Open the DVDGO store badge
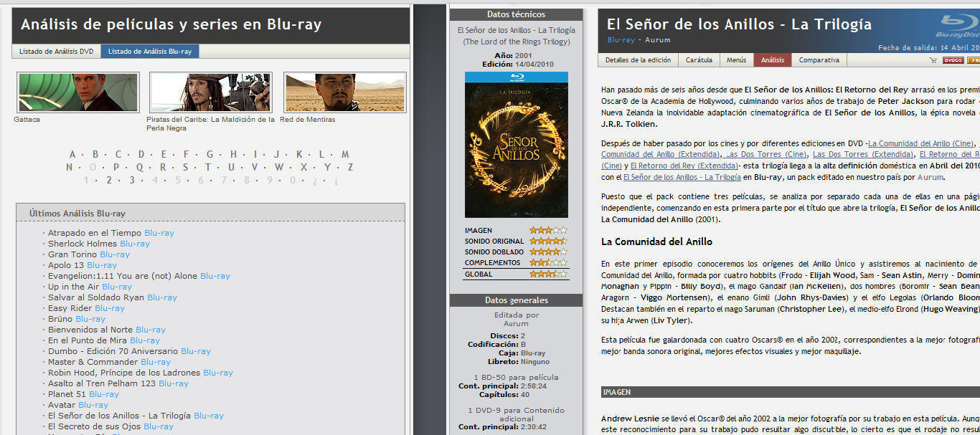 [953, 61]
